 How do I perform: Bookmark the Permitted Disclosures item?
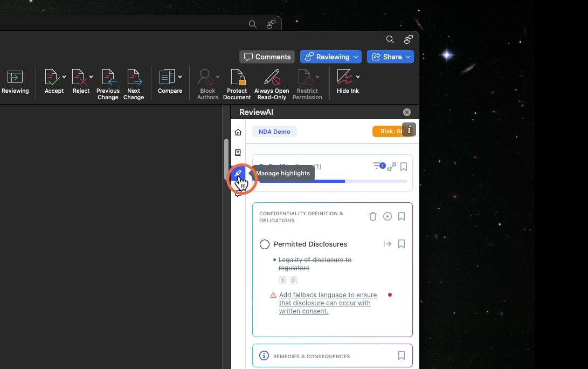pyautogui.click(x=402, y=244)
